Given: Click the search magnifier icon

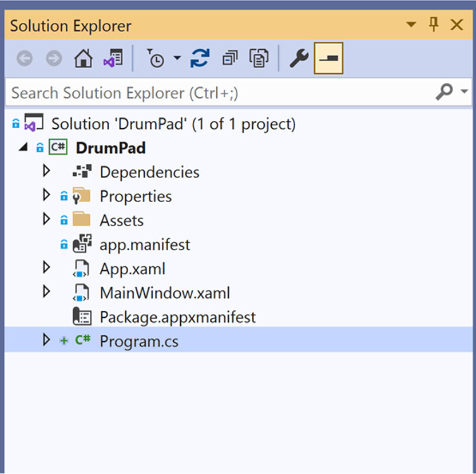Looking at the screenshot, I should (x=444, y=92).
